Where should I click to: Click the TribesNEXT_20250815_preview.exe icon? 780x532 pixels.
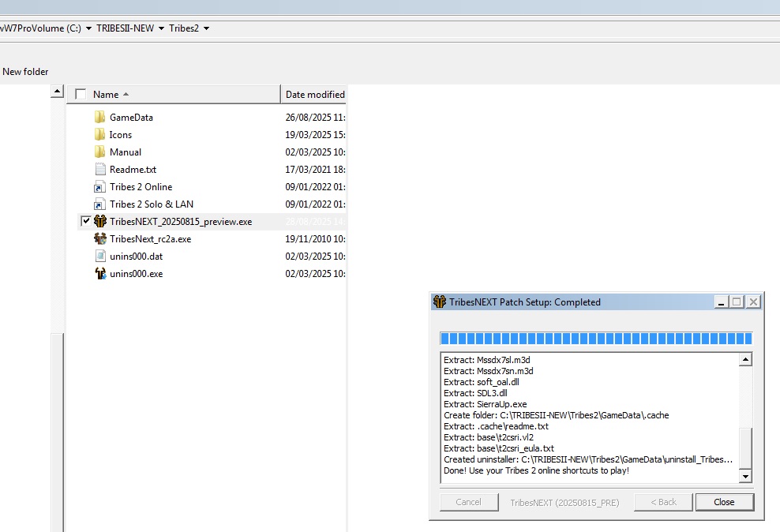100,221
